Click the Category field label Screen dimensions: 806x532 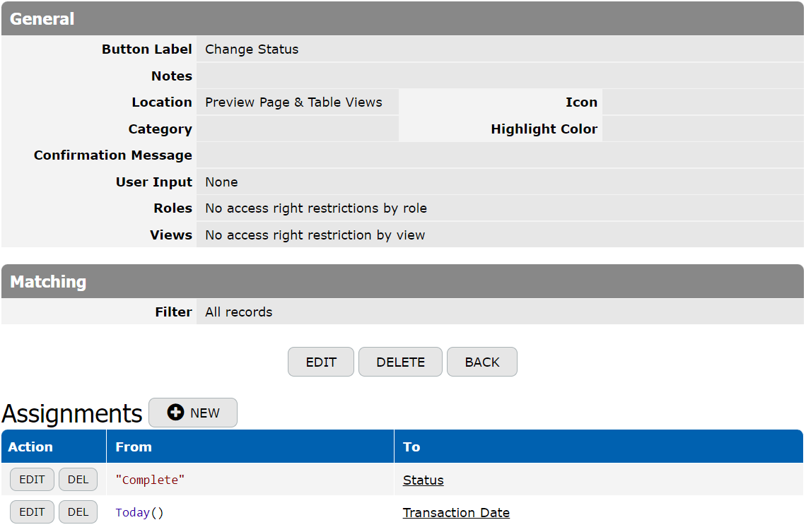[x=160, y=129]
